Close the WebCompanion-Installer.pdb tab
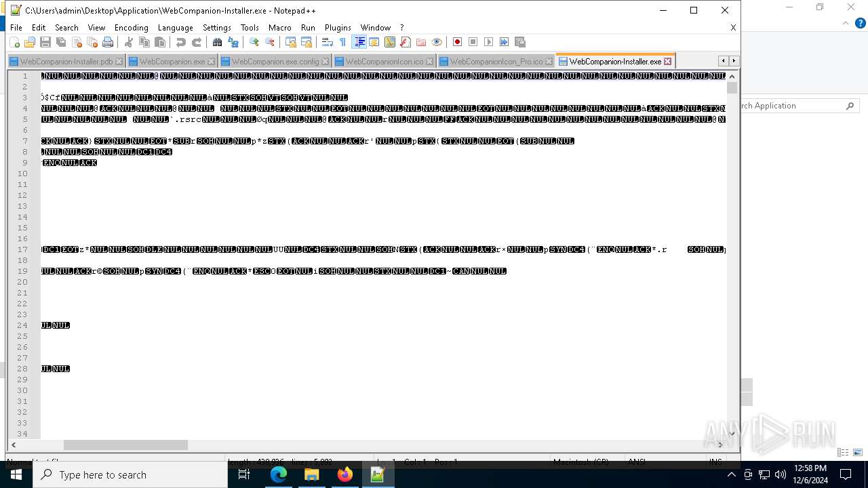This screenshot has height=488, width=868. click(119, 62)
